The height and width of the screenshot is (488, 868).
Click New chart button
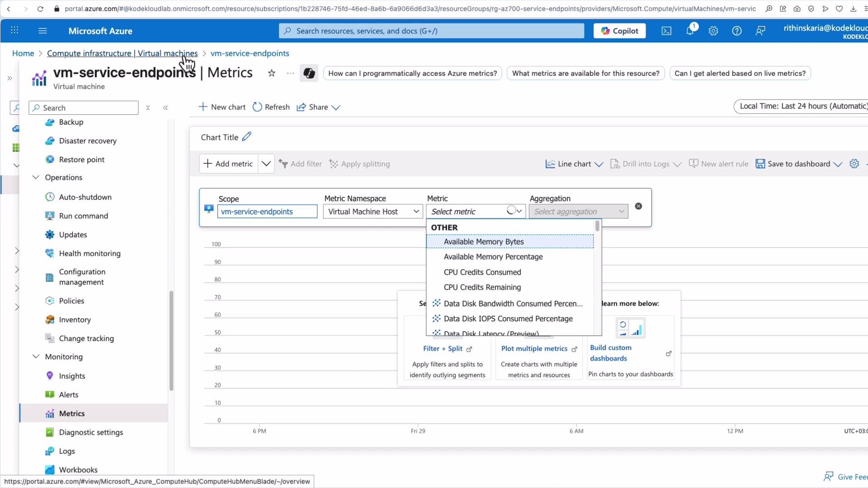click(222, 107)
